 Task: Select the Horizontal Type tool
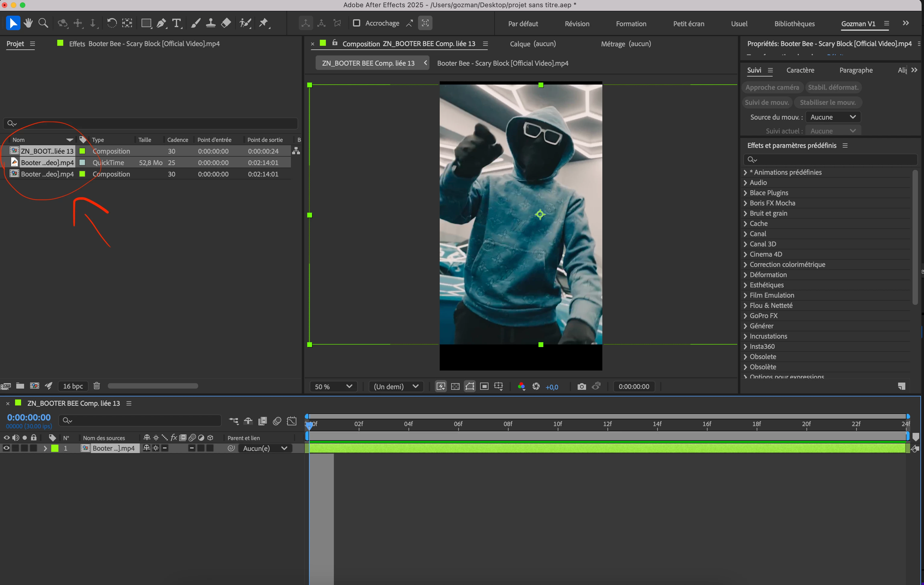point(176,23)
